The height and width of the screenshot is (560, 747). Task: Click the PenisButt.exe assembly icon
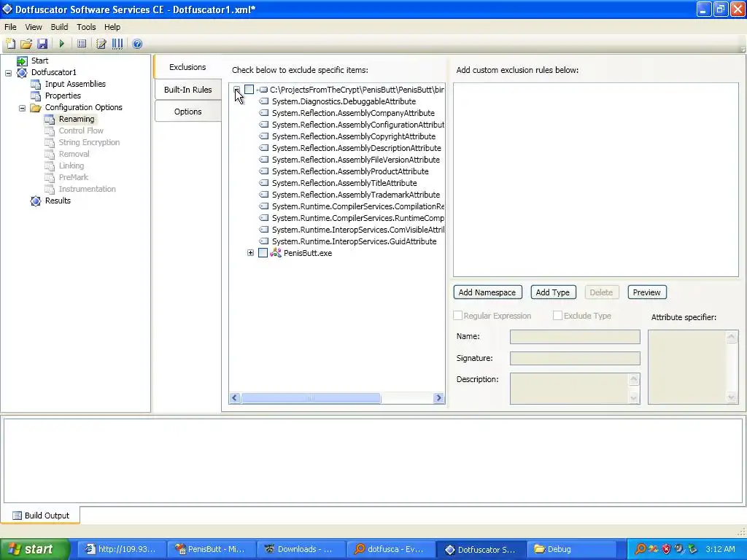pos(276,253)
